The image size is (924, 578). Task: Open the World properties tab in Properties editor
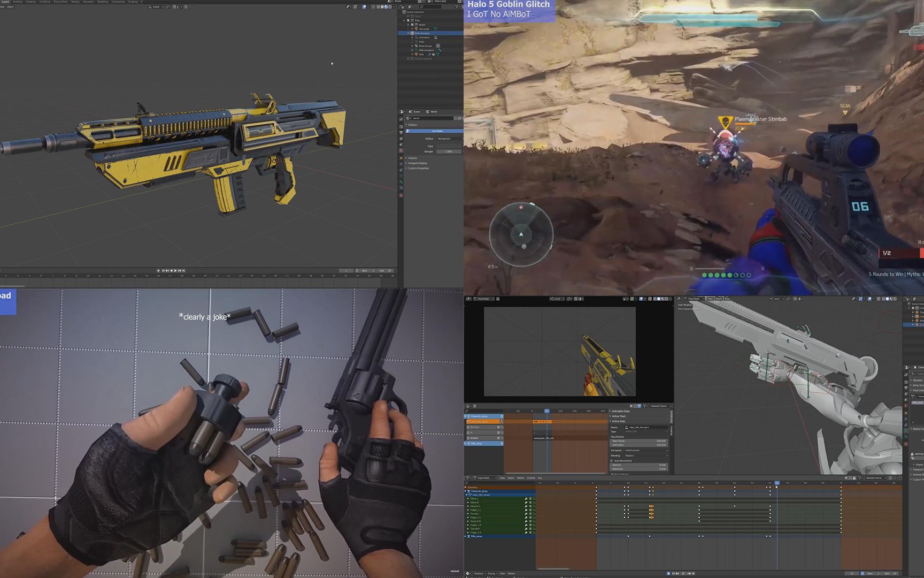401,149
